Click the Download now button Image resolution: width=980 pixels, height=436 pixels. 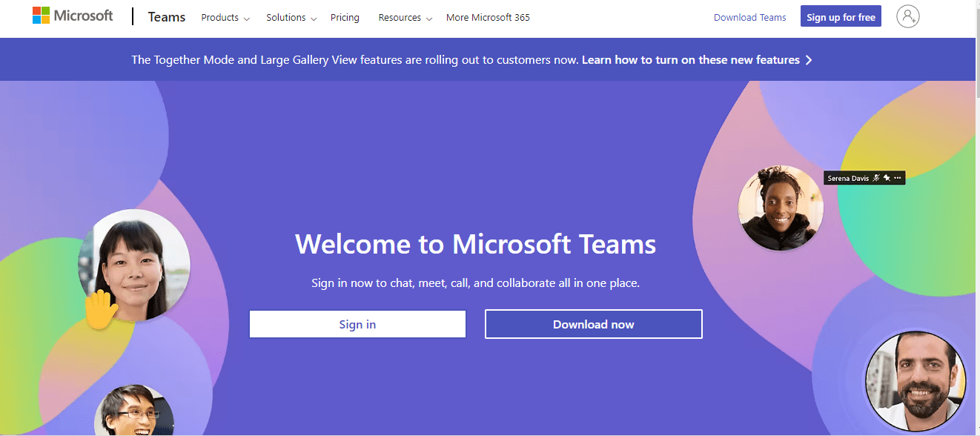click(594, 324)
